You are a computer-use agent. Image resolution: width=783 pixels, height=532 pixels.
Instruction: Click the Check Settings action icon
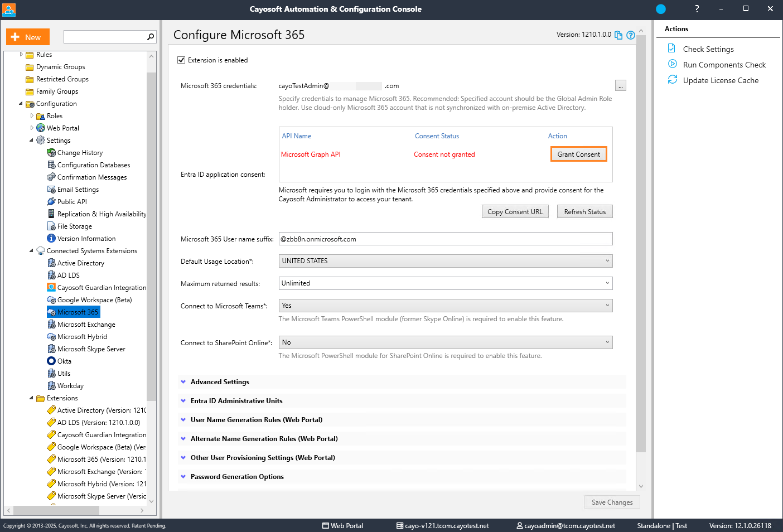(672, 49)
